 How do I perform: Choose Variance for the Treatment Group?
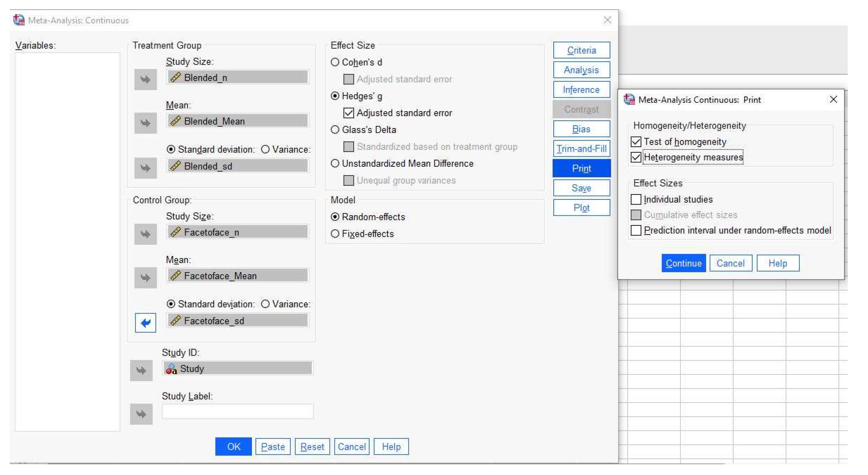(x=266, y=149)
